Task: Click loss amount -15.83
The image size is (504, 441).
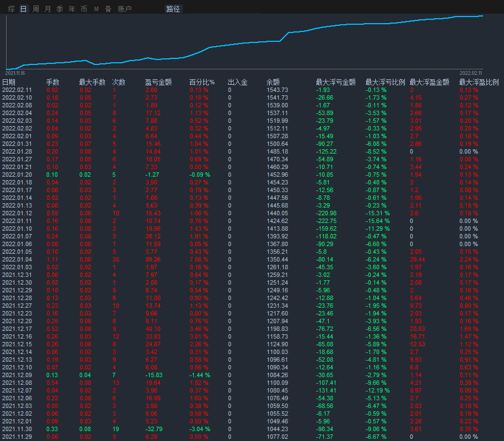Action: pyautogui.click(x=154, y=375)
